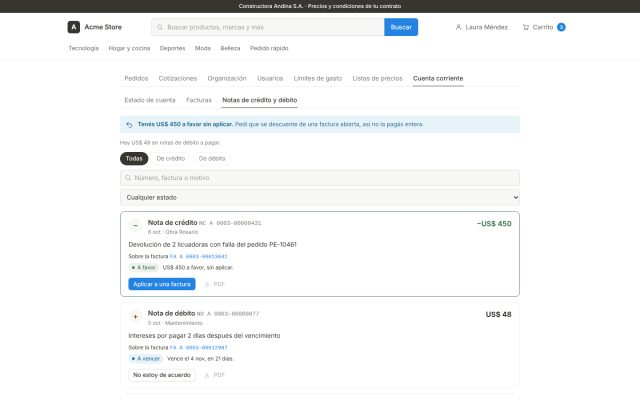
Task: Click the A favor status badge
Action: pyautogui.click(x=144, y=267)
